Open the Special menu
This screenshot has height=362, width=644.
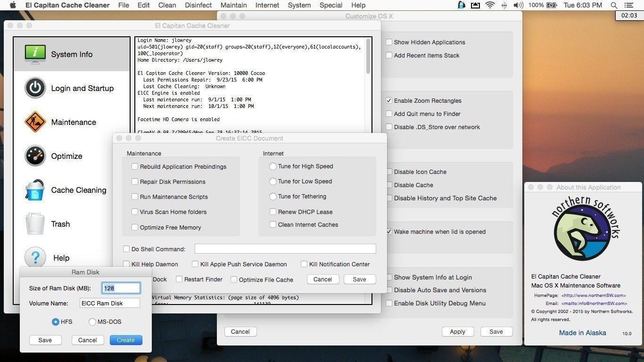click(330, 5)
